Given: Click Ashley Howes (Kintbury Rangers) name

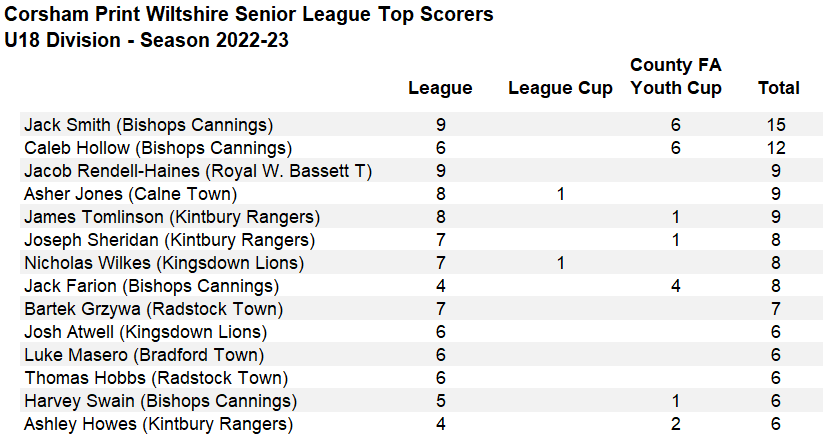Looking at the screenshot, I should tap(159, 424).
